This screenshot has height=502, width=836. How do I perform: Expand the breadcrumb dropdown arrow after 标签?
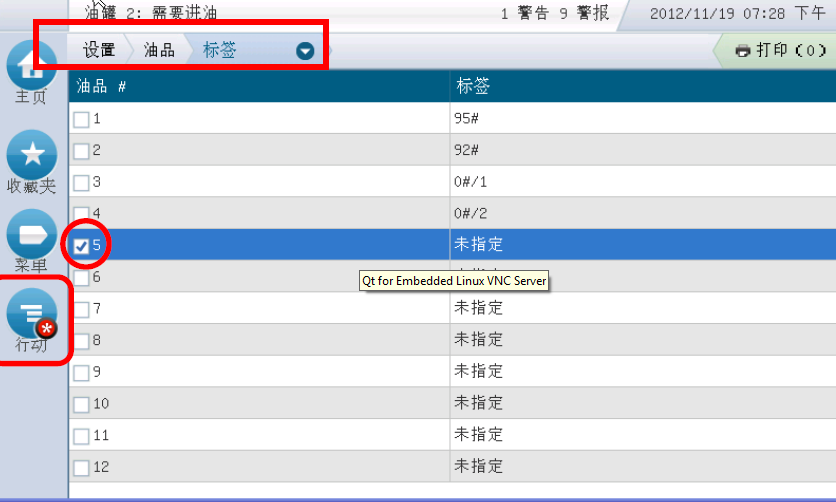[x=305, y=51]
